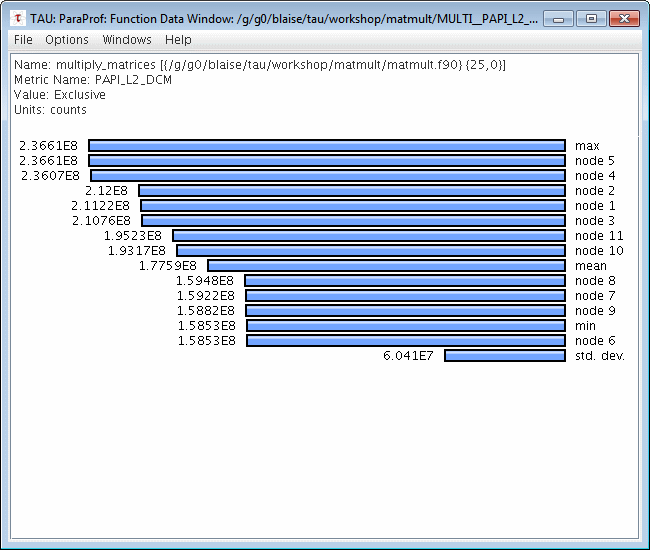Click the 'node 6' label
650x550 pixels.
[x=594, y=341]
